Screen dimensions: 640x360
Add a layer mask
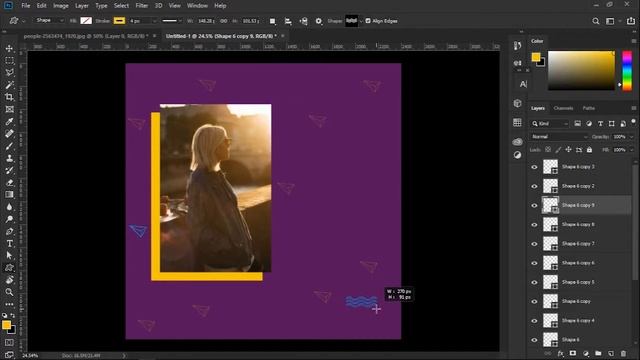pos(573,353)
